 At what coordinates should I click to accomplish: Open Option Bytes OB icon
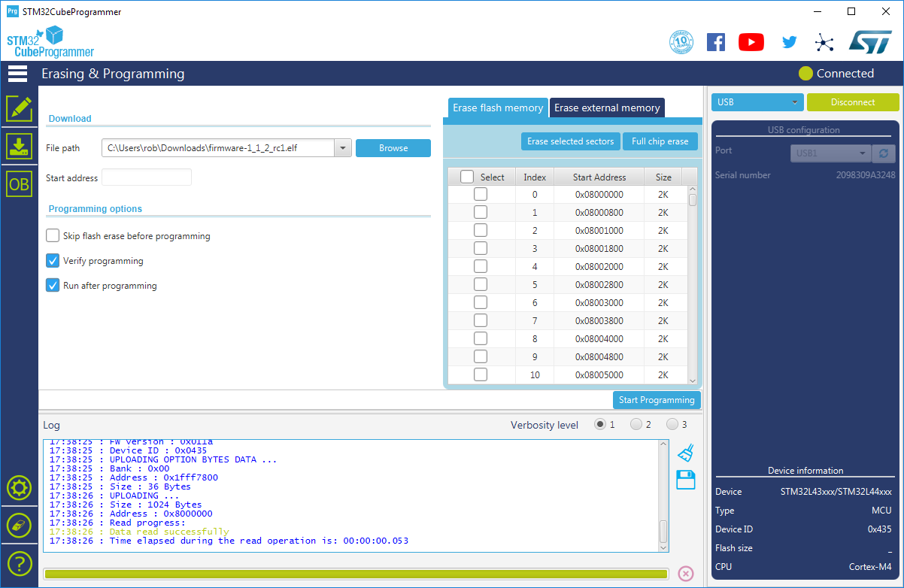[19, 184]
